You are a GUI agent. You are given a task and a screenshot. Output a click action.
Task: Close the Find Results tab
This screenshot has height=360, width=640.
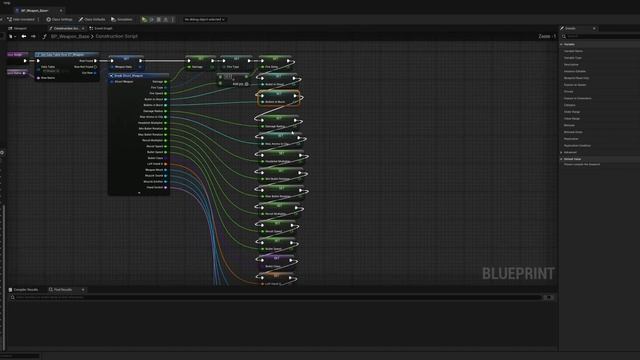pyautogui.click(x=83, y=289)
